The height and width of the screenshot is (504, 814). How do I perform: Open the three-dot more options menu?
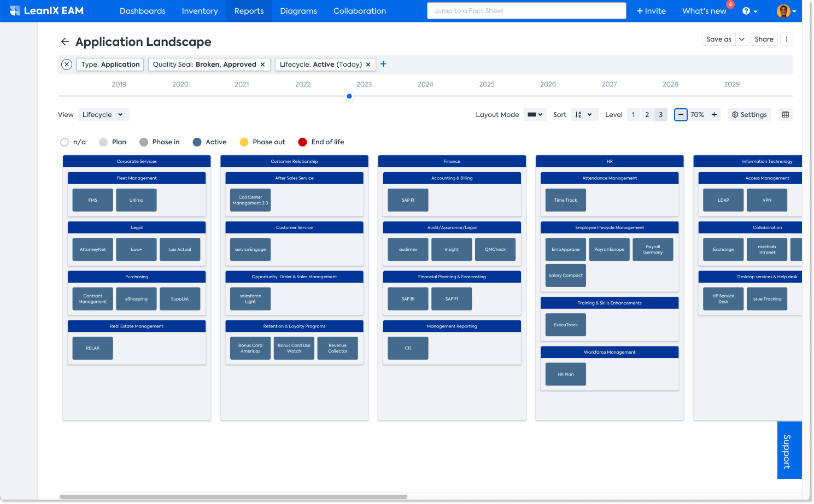pos(787,39)
